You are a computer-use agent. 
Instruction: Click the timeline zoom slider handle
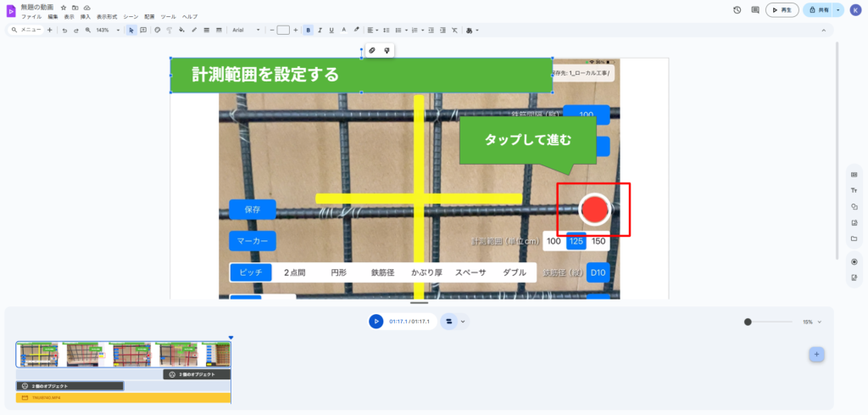pos(748,322)
